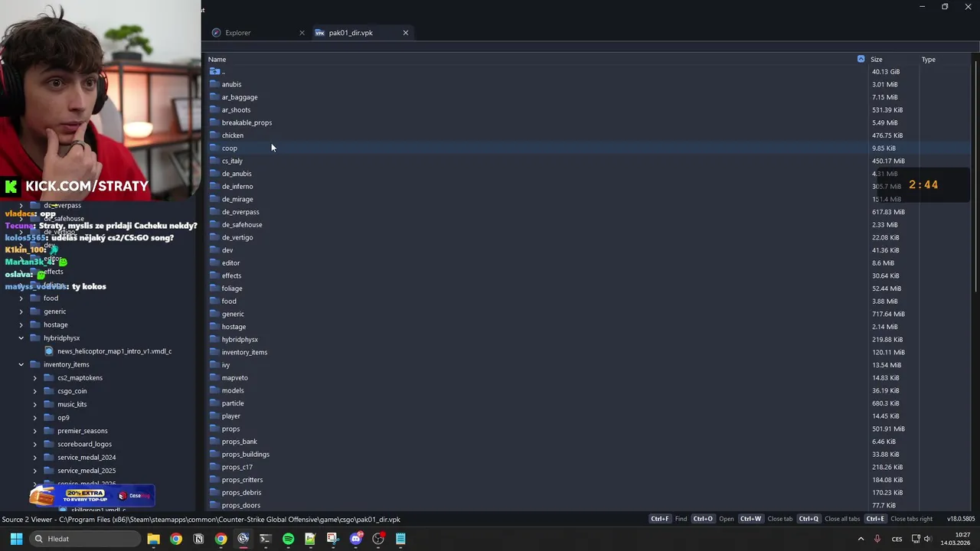Click the models folder icon in list
This screenshot has width=980, height=551.
point(214,390)
